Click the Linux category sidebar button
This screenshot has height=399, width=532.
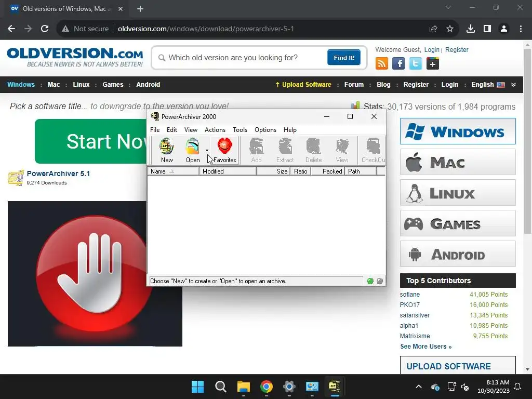(x=458, y=193)
